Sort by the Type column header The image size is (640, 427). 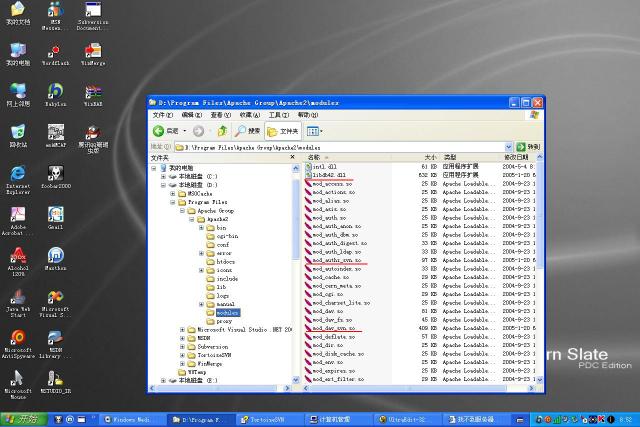pos(470,157)
